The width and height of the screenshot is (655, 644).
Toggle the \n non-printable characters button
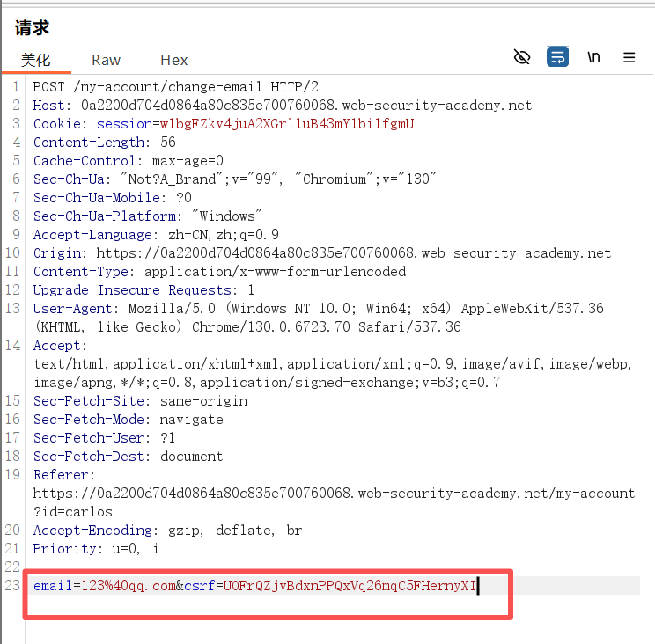coord(594,57)
